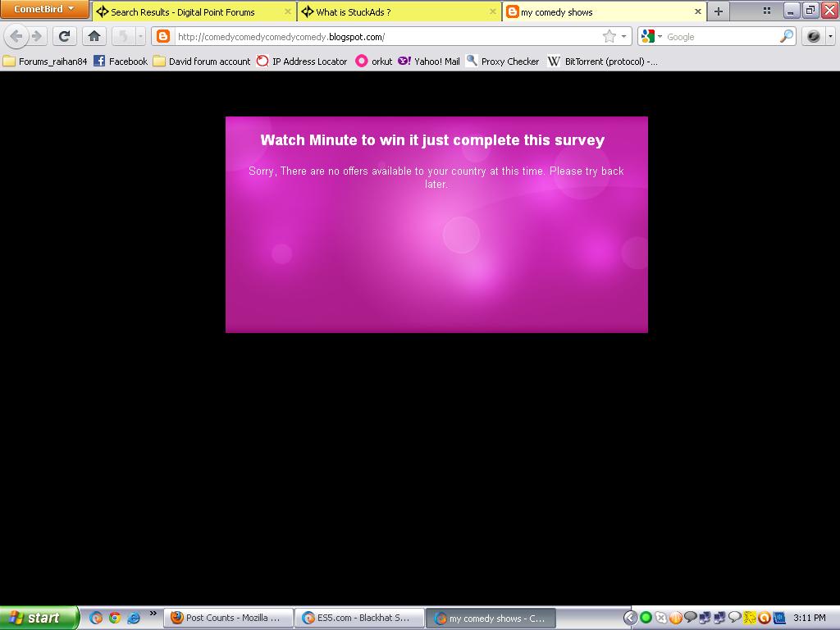The width and height of the screenshot is (840, 630).
Task: Click the white X tray icon
Action: (x=661, y=618)
